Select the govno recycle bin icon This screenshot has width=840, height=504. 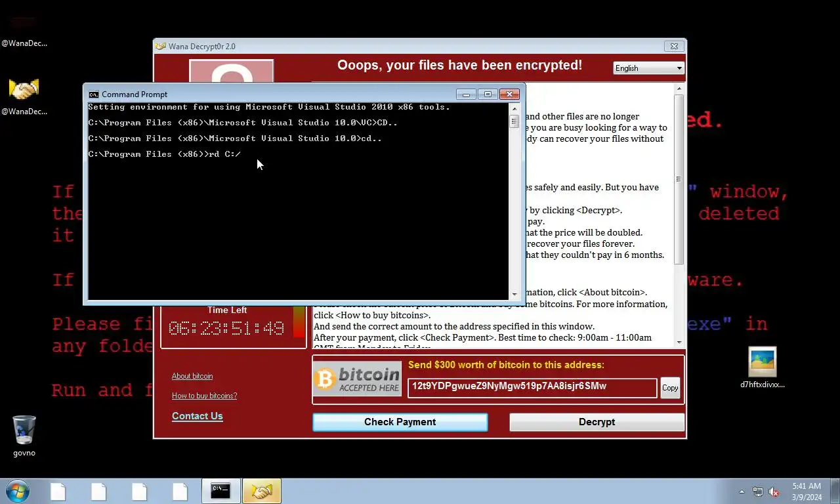tap(24, 436)
